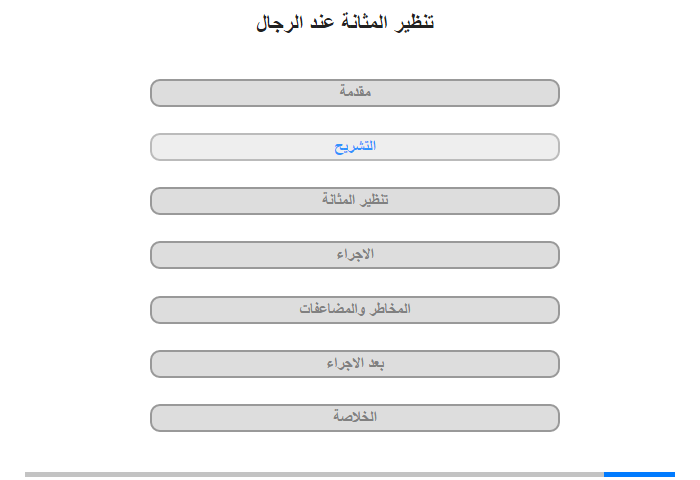This screenshot has height=480, width=700.
Task: Start the Introduction chapter
Action: (354, 93)
